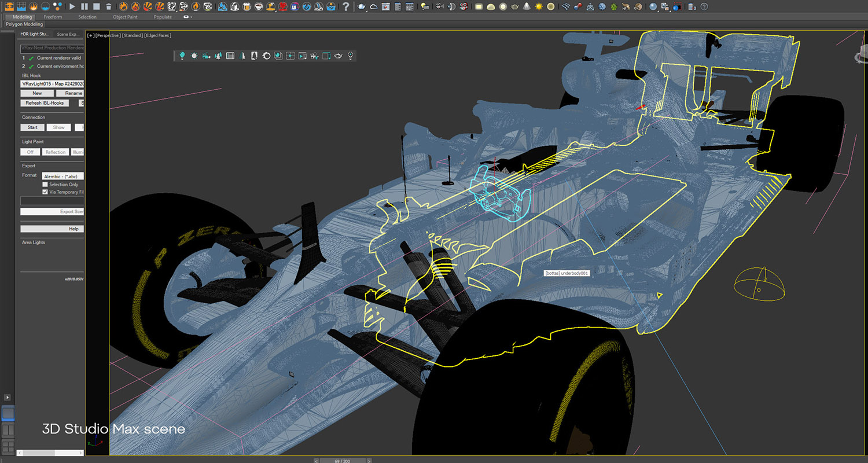
Task: Click the Export Scene button
Action: (x=52, y=211)
